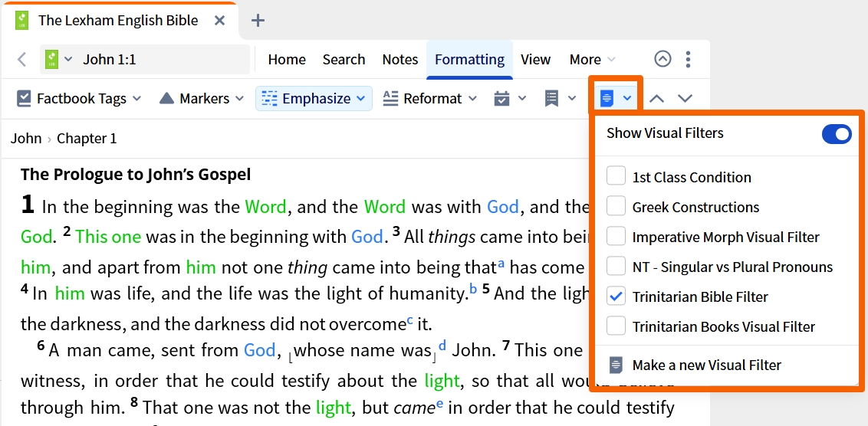Check Trinitarian Books Visual Filter
868x426 pixels.
[x=616, y=326]
